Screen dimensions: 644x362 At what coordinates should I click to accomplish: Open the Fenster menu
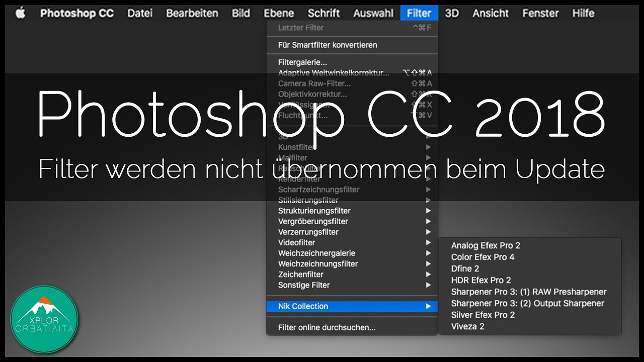coord(540,13)
